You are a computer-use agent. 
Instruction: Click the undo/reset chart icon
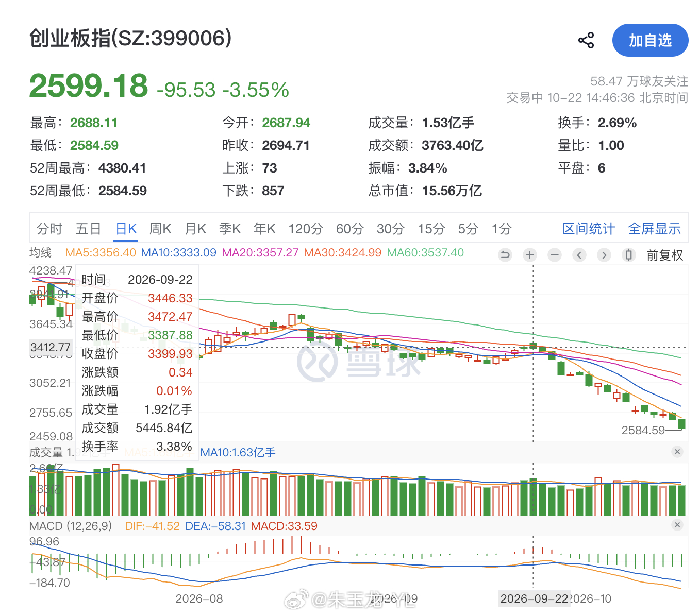pyautogui.click(x=505, y=254)
